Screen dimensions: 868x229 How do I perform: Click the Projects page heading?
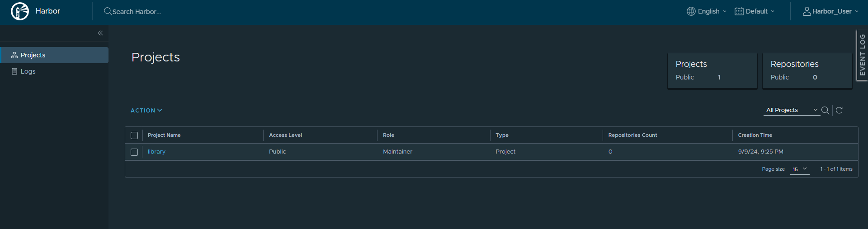(156, 57)
